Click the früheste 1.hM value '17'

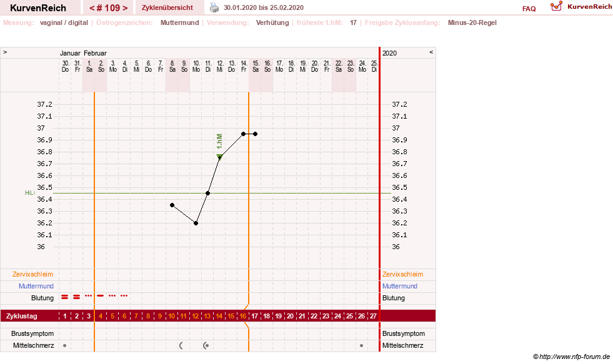click(x=354, y=22)
